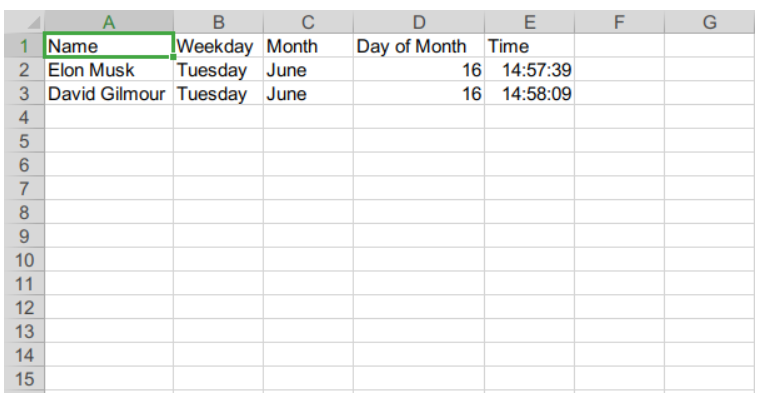Image resolution: width=782 pixels, height=402 pixels.
Task: Select the "Name" header cell
Action: pyautogui.click(x=109, y=46)
